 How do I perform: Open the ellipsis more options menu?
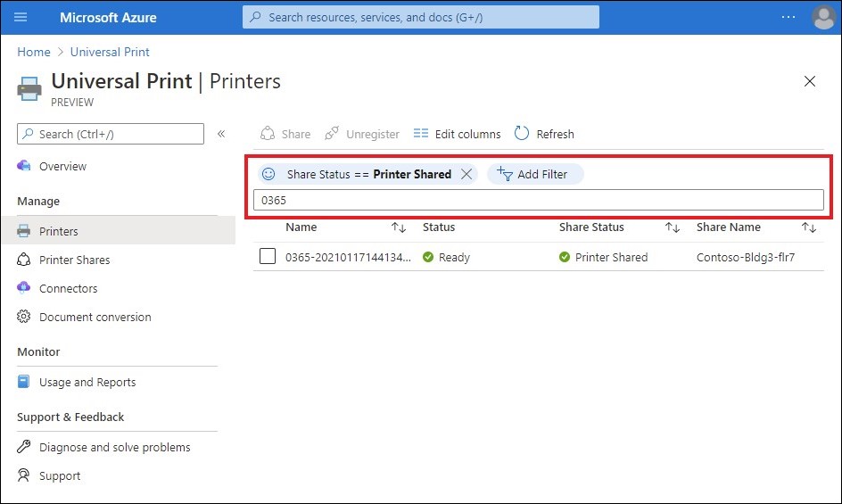[x=788, y=17]
